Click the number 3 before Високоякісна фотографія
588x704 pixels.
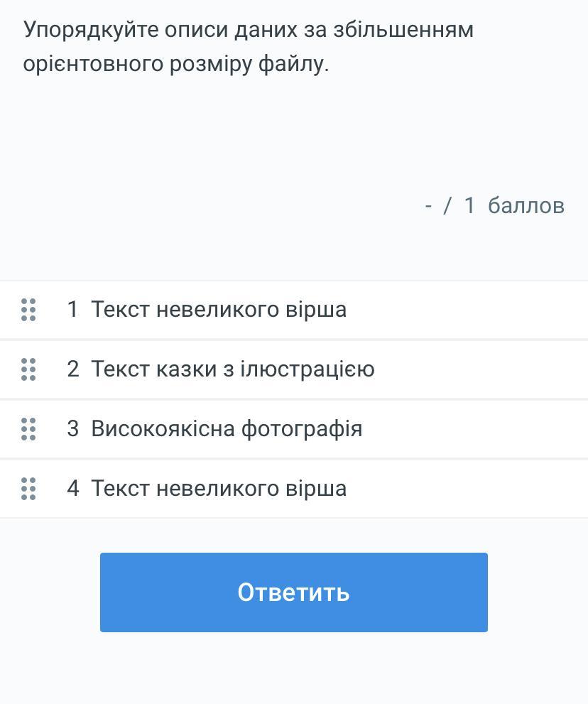pyautogui.click(x=72, y=429)
